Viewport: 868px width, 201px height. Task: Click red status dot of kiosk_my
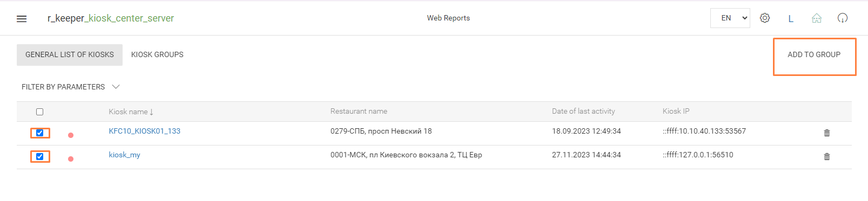pos(71,159)
